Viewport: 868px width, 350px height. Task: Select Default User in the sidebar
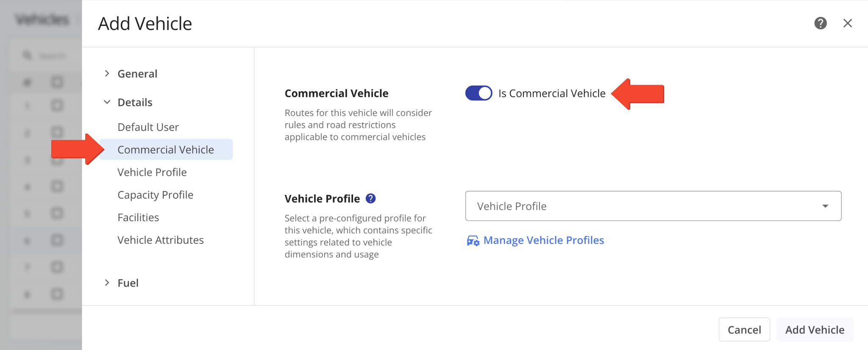(148, 127)
